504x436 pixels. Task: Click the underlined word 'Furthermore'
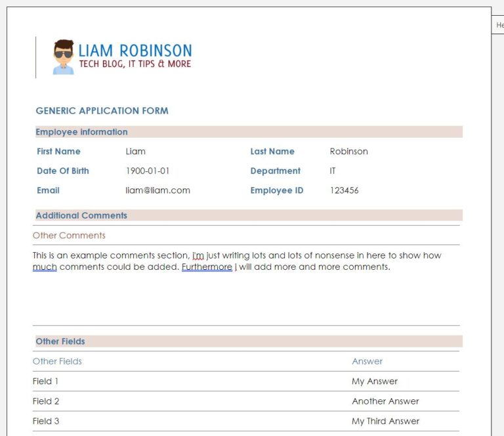[207, 267]
